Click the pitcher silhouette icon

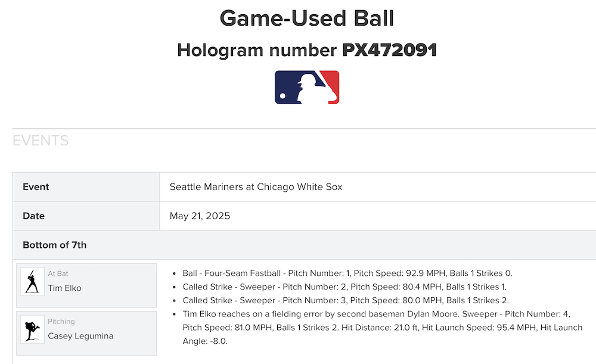point(32,329)
